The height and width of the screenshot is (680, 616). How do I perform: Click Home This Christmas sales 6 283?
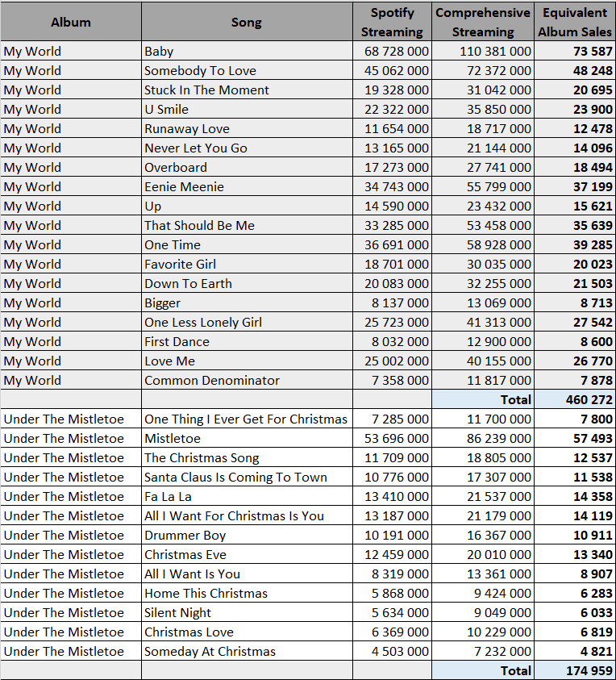(x=575, y=594)
